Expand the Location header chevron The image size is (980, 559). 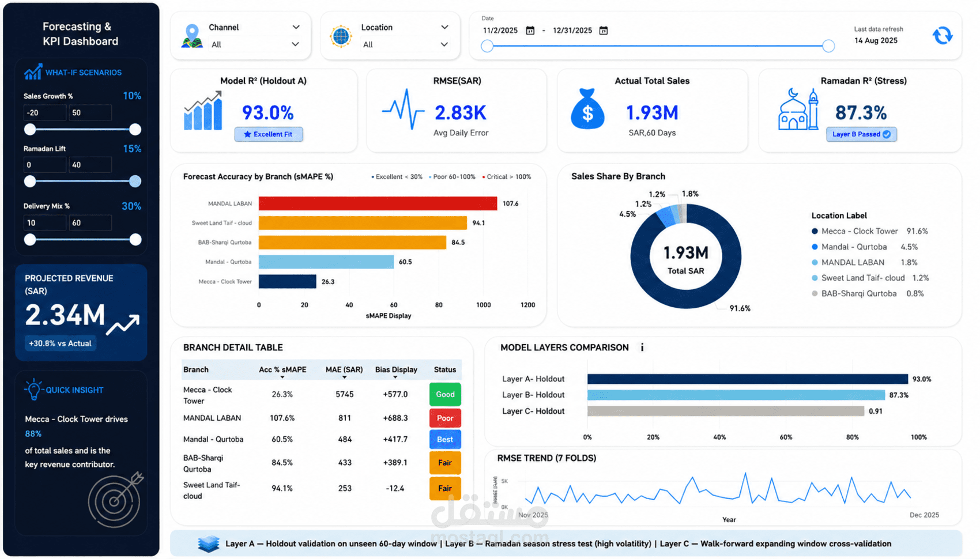pyautogui.click(x=444, y=27)
